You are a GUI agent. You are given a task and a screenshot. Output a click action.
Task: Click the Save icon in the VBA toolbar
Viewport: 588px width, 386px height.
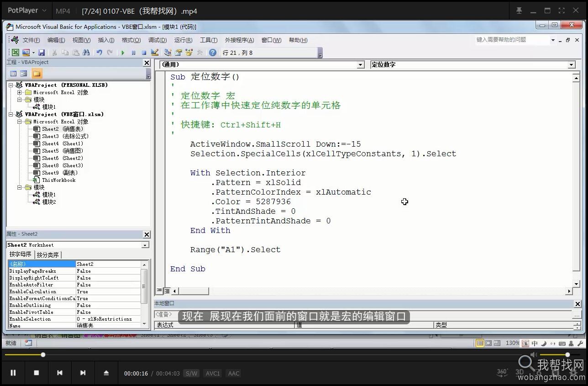click(42, 53)
